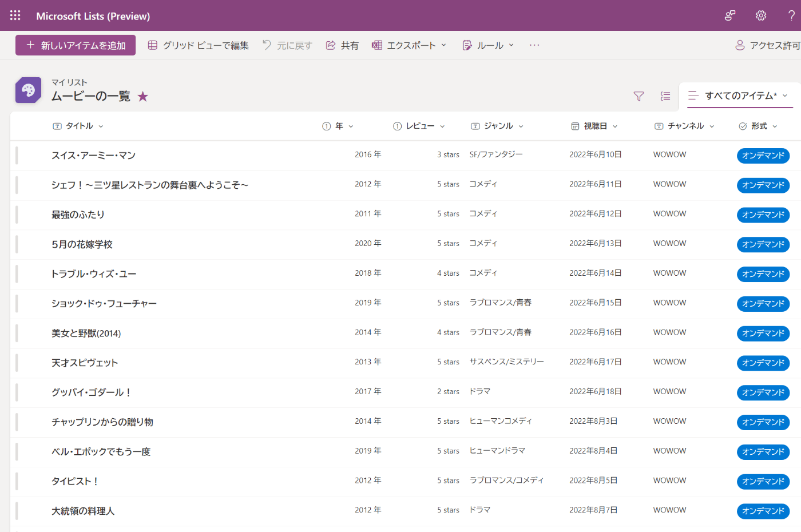Open the item トラブル・ウィズ・ユー

[94, 274]
